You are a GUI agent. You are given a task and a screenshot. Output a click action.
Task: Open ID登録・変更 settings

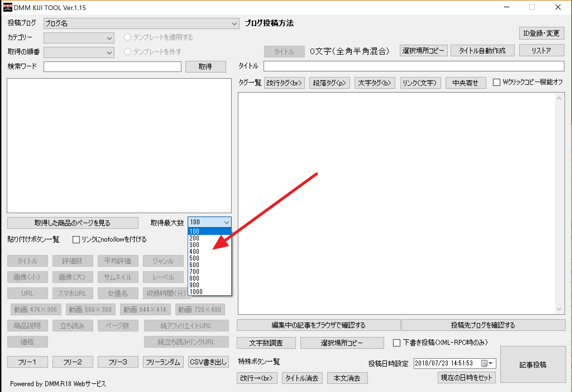pos(542,33)
